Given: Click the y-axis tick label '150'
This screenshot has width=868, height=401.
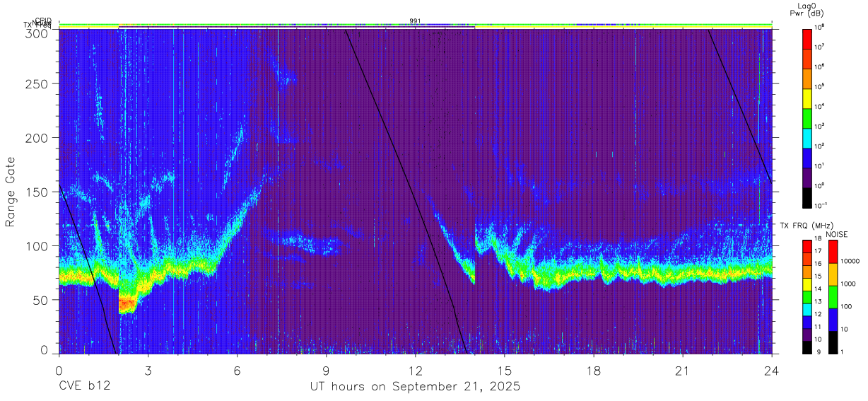Looking at the screenshot, I should [37, 192].
